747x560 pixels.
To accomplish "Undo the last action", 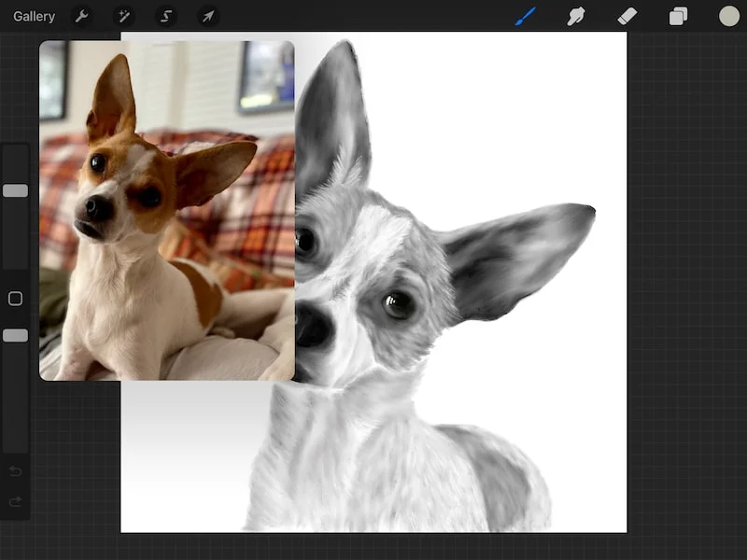I will (15, 471).
